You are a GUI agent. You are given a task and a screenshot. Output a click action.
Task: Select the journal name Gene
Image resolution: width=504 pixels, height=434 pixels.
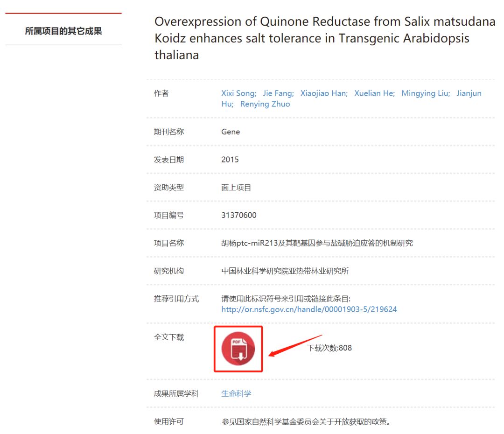pyautogui.click(x=230, y=132)
